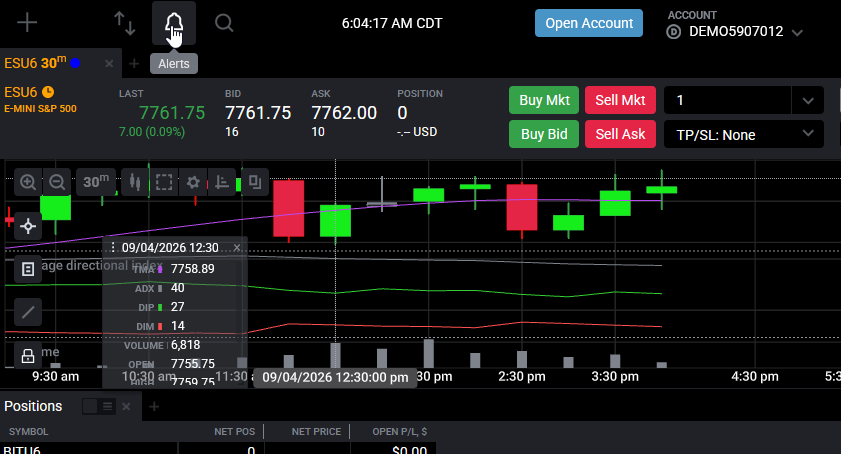Zoom out on the chart
The height and width of the screenshot is (454, 841).
tap(57, 182)
